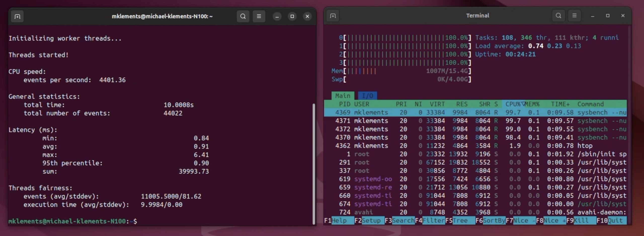The height and width of the screenshot is (236, 644).
Task: Switch to htop I/O tab
Action: coord(367,96)
